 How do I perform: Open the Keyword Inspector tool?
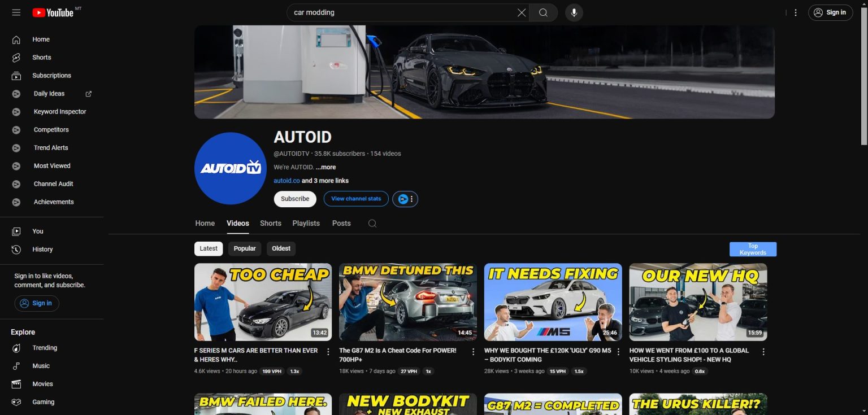(x=59, y=111)
